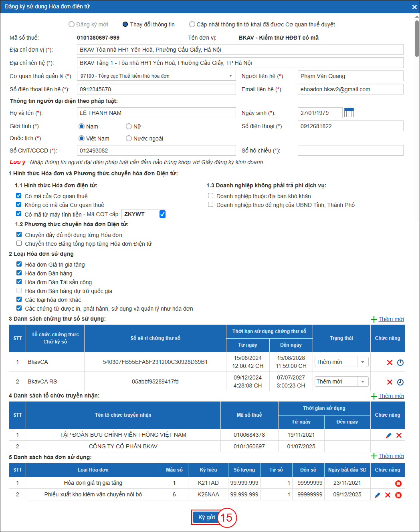Edit the K26NAA invoice row
420x532 pixels.
(377, 495)
